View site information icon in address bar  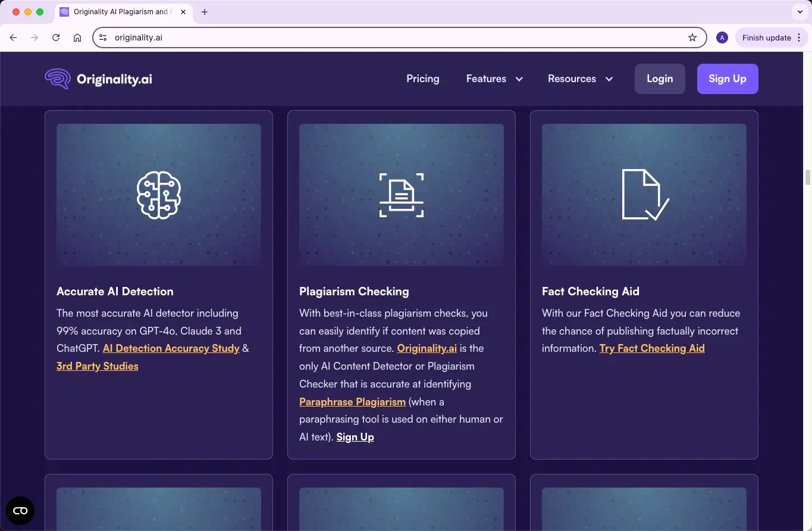point(103,38)
